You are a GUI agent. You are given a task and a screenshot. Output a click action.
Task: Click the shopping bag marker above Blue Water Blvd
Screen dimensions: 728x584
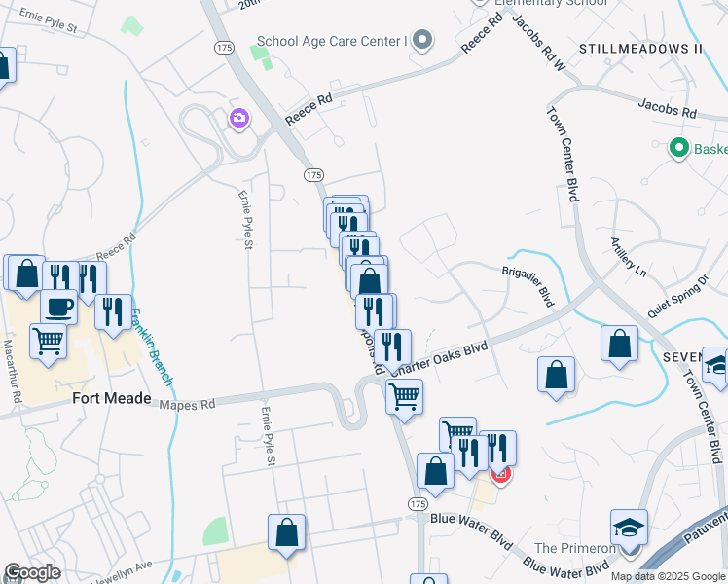[x=435, y=471]
